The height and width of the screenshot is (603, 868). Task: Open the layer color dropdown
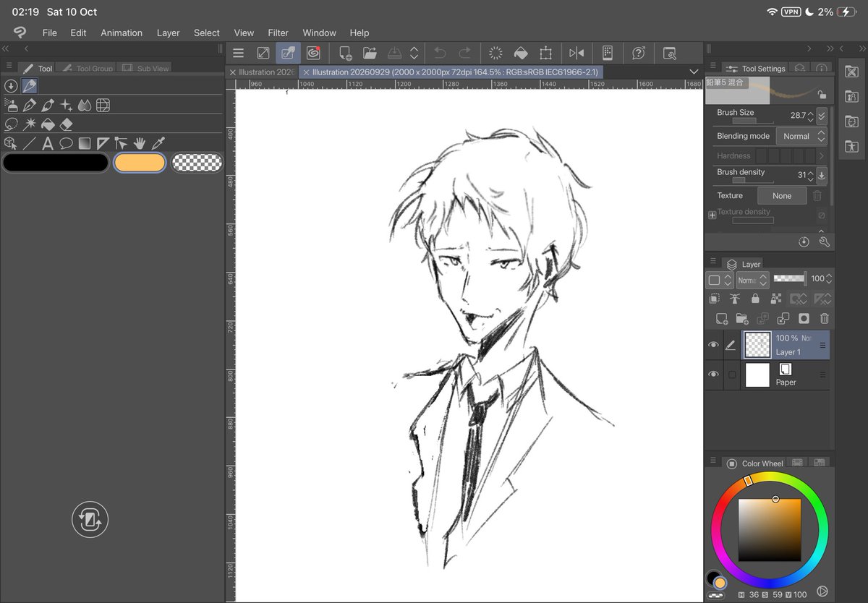(x=720, y=280)
